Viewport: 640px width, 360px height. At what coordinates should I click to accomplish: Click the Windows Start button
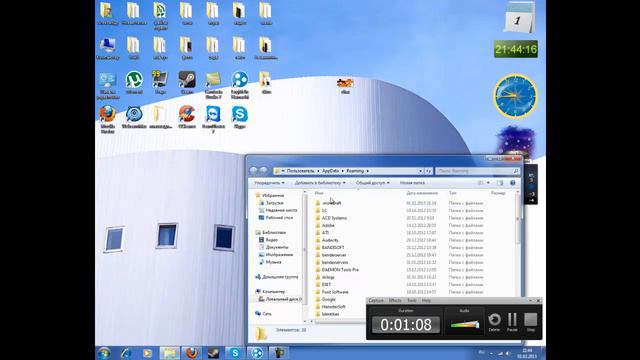(x=104, y=353)
